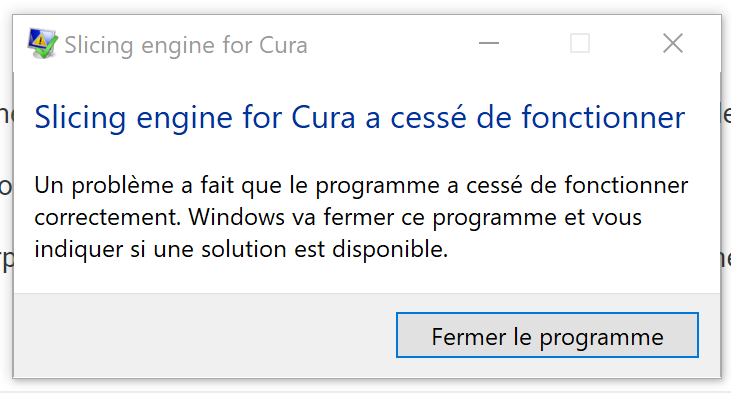The height and width of the screenshot is (399, 731).
Task: Click the empty title bar beside the window title
Action: pyautogui.click(x=392, y=44)
